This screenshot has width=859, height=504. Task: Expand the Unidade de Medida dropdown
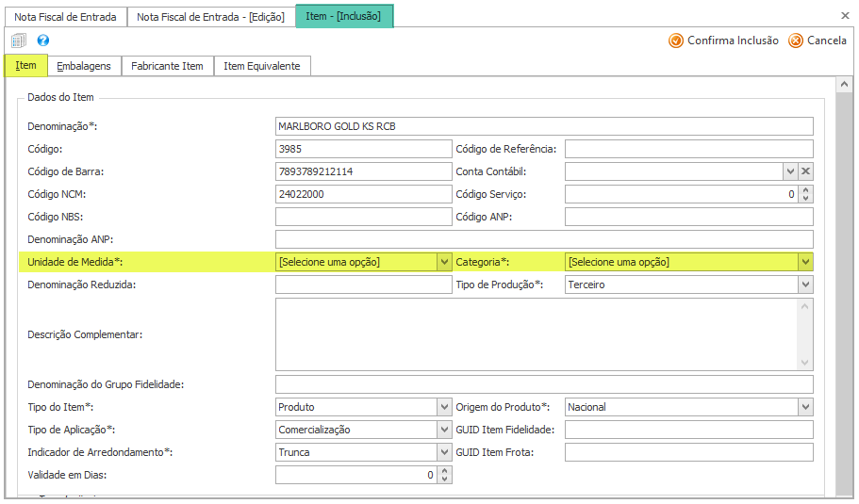coord(444,262)
